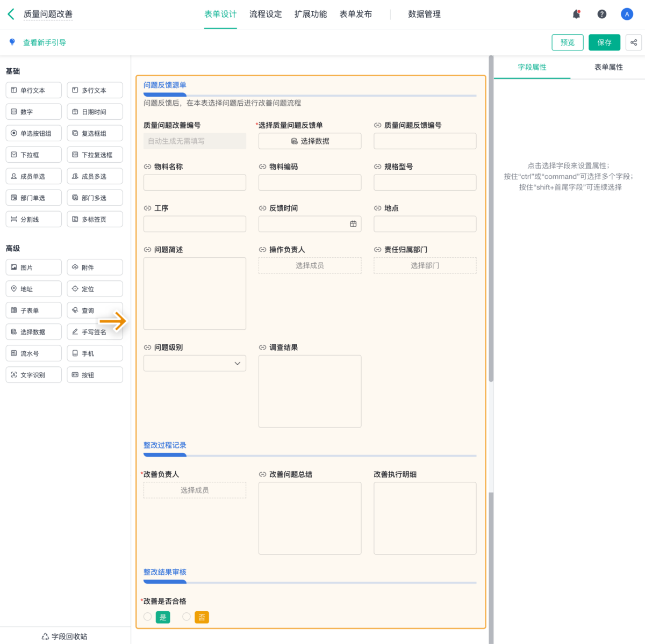Click 选择数据 button in the form
This screenshot has width=645, height=644.
[310, 141]
